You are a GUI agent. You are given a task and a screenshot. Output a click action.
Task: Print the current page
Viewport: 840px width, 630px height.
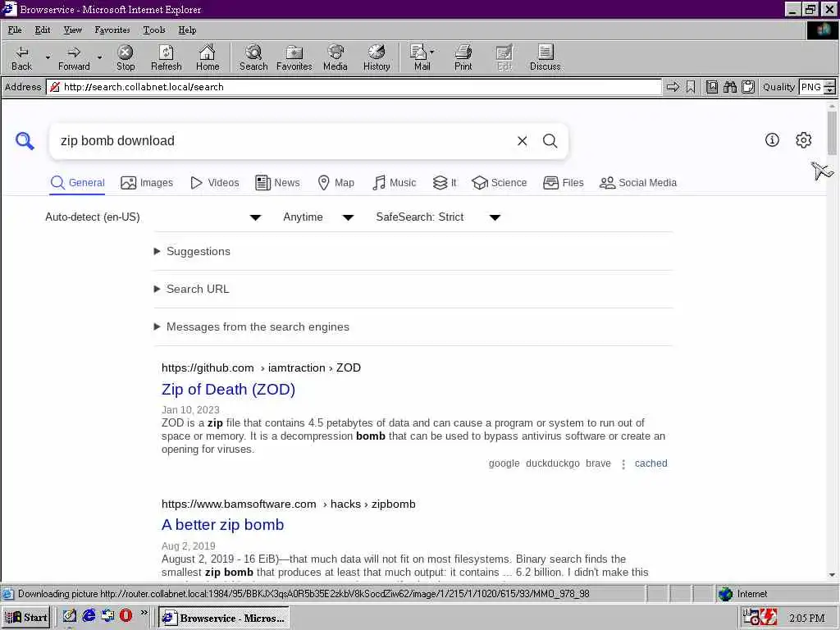pos(463,58)
